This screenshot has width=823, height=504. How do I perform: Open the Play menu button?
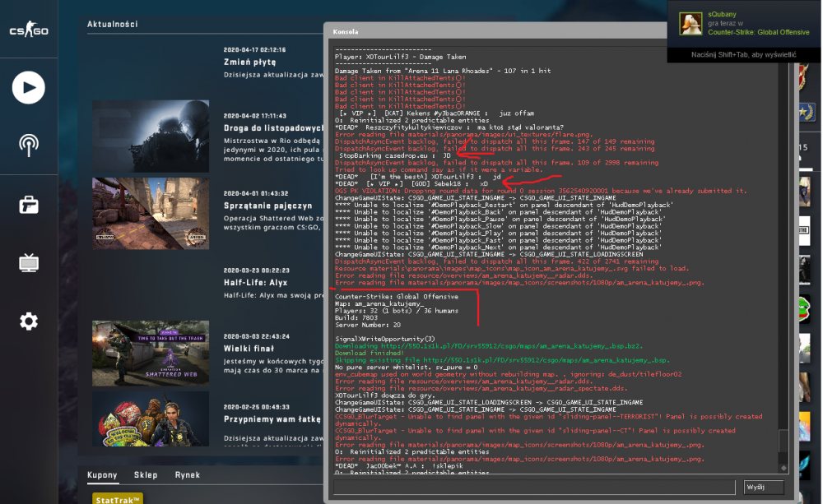coord(28,88)
